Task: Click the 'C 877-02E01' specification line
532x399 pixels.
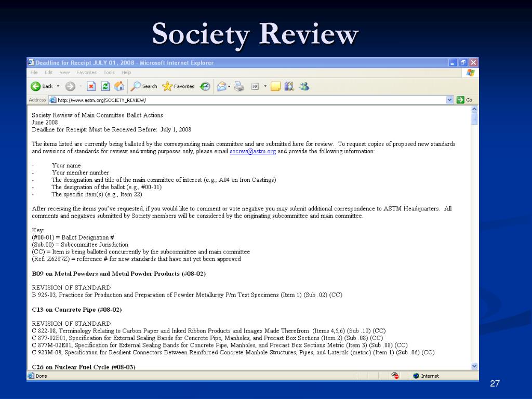Action: point(207,338)
